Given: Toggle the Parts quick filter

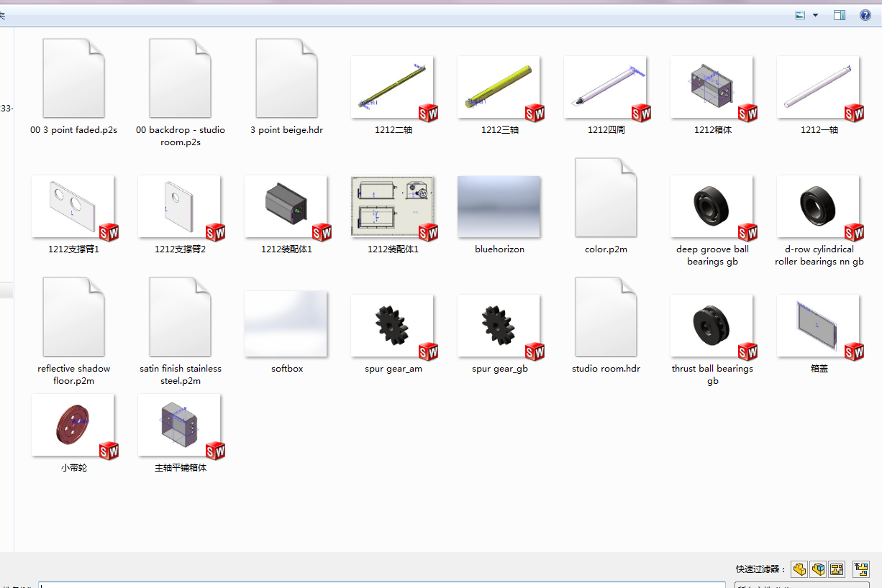Looking at the screenshot, I should pos(799,569).
